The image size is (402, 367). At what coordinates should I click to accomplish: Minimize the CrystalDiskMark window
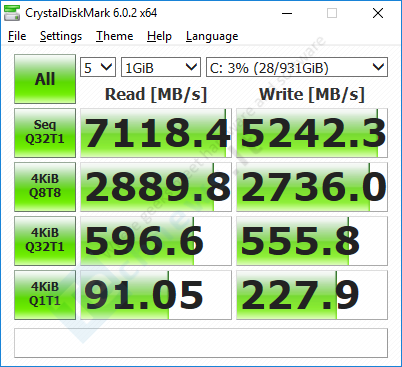287,13
